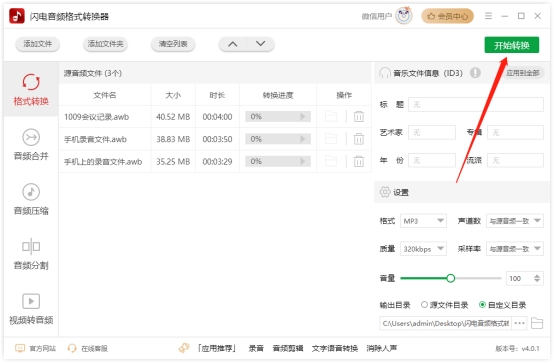554x363 pixels.
Task: Click the 专辑 input field
Action: pos(515,133)
